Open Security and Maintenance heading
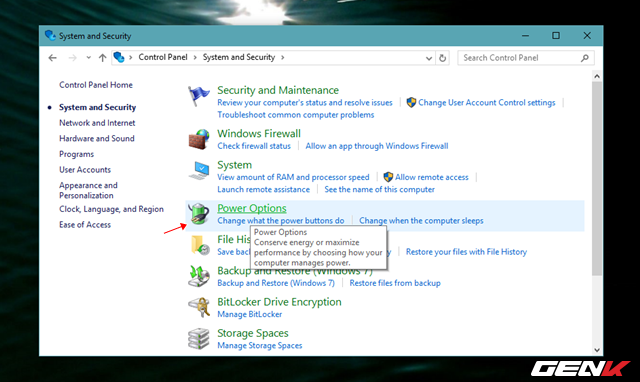The width and height of the screenshot is (640, 382). pyautogui.click(x=278, y=90)
